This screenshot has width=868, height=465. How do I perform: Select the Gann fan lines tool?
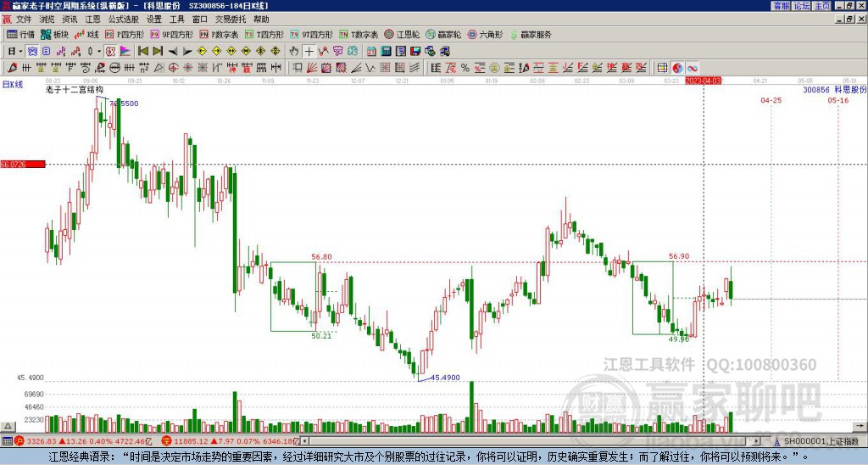click(312, 68)
